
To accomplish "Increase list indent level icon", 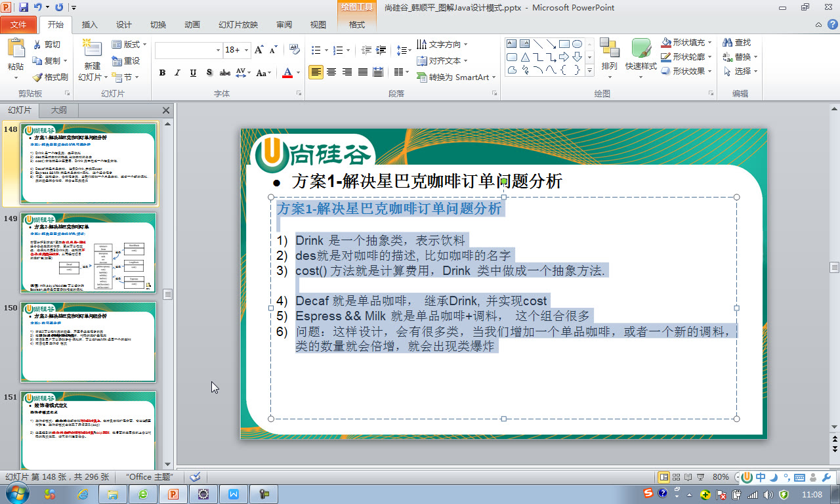I will 381,50.
